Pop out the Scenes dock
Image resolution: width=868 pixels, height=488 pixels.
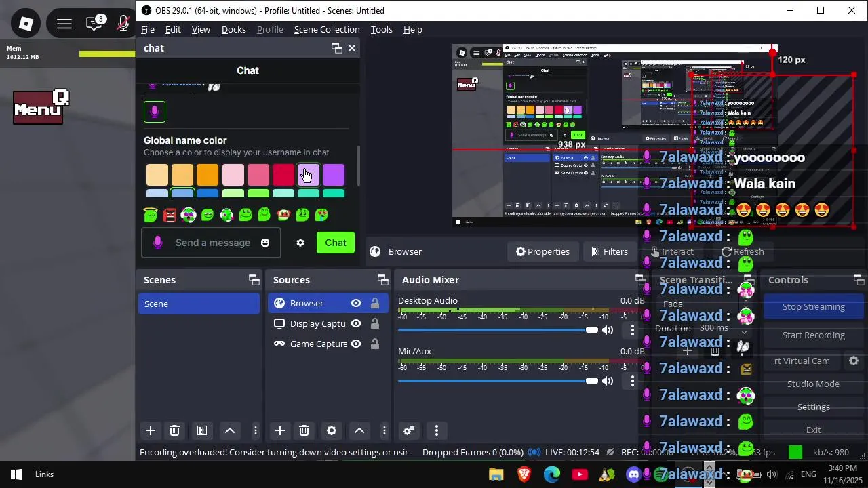[x=254, y=280]
